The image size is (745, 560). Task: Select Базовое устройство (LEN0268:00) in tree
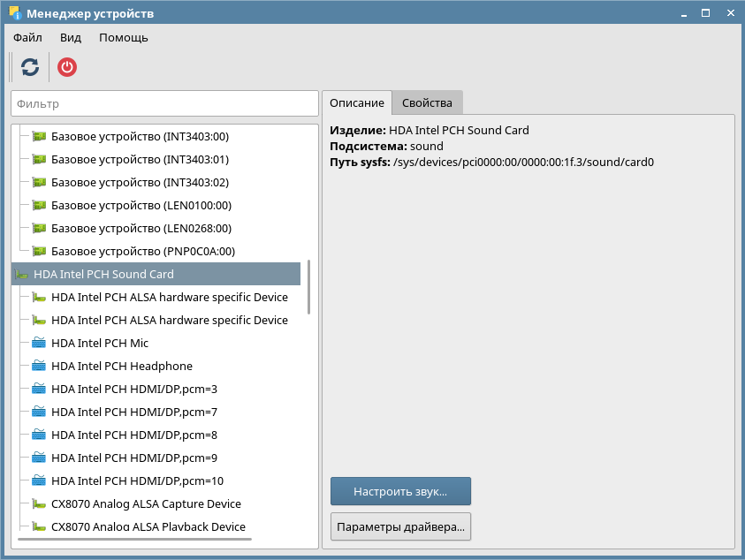(141, 229)
